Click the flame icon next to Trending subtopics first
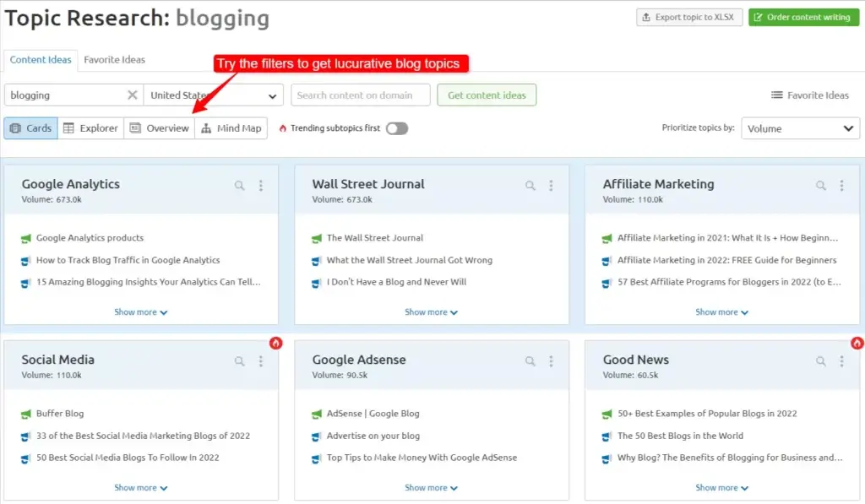This screenshot has height=504, width=865. point(282,128)
